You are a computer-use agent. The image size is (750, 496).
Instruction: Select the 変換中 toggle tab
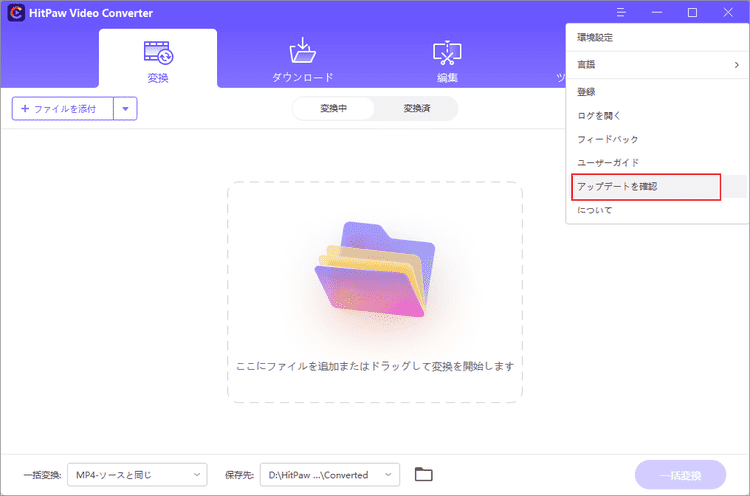pyautogui.click(x=333, y=109)
